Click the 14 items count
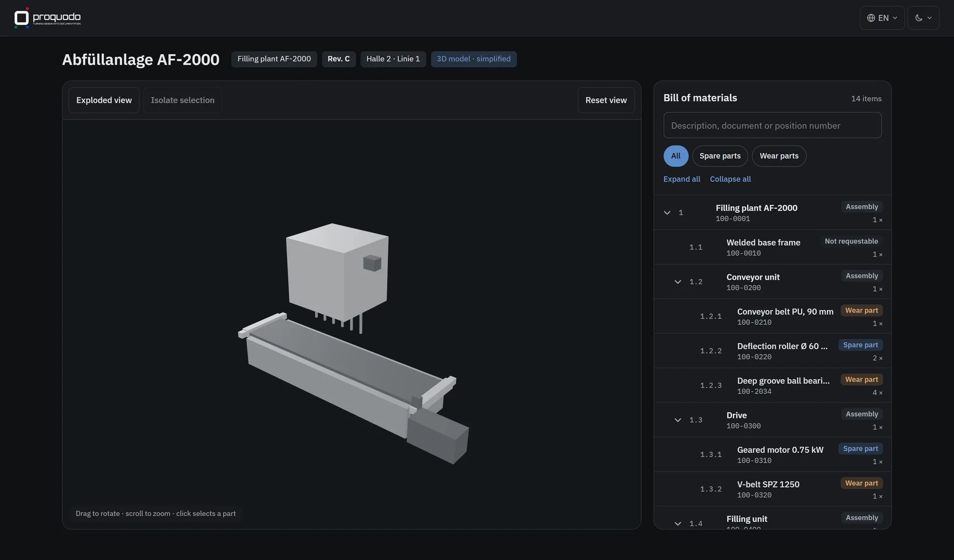954x560 pixels. pyautogui.click(x=866, y=99)
